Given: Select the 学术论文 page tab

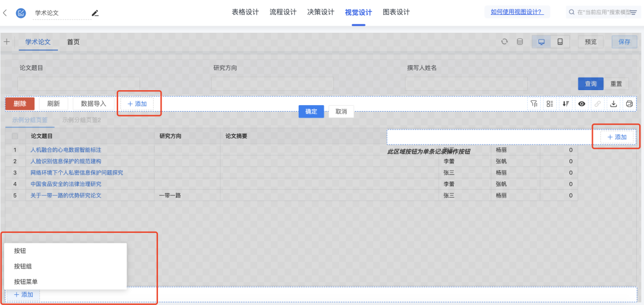Looking at the screenshot, I should pos(38,42).
